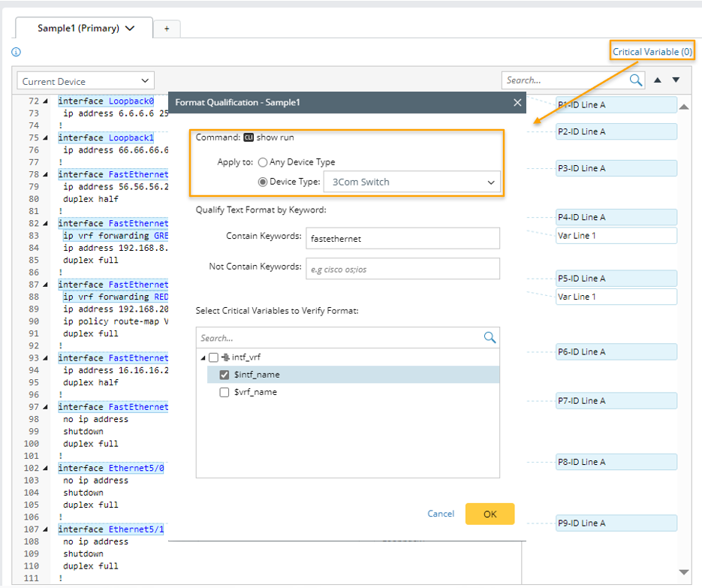Close the Format Qualification dialog
Screen dimensions: 702x588
coord(517,103)
